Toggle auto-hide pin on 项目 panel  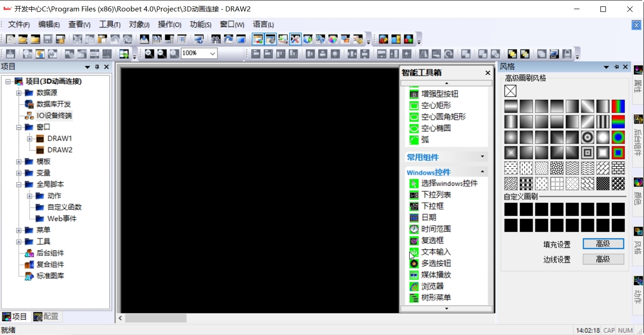point(97,67)
